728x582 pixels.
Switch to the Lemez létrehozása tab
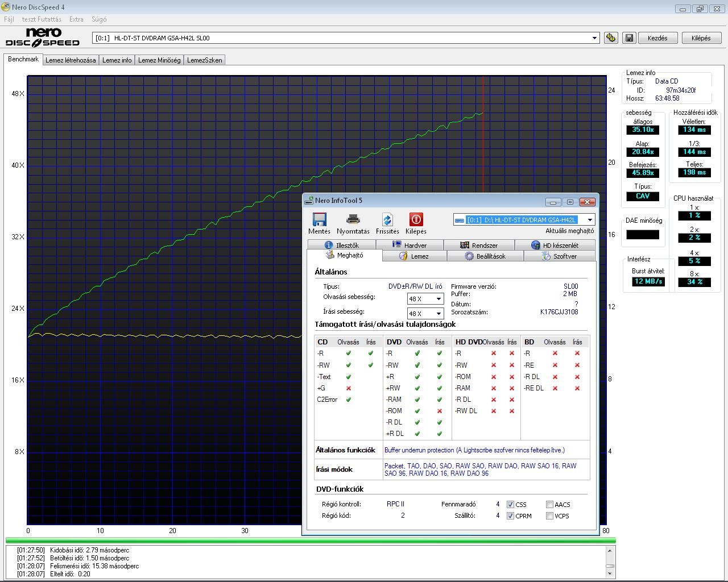(71, 60)
